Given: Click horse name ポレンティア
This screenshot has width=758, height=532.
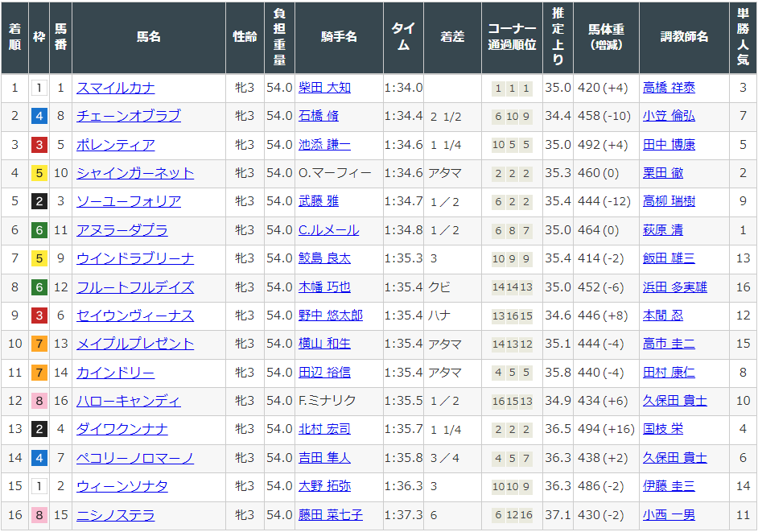Looking at the screenshot, I should tap(116, 145).
